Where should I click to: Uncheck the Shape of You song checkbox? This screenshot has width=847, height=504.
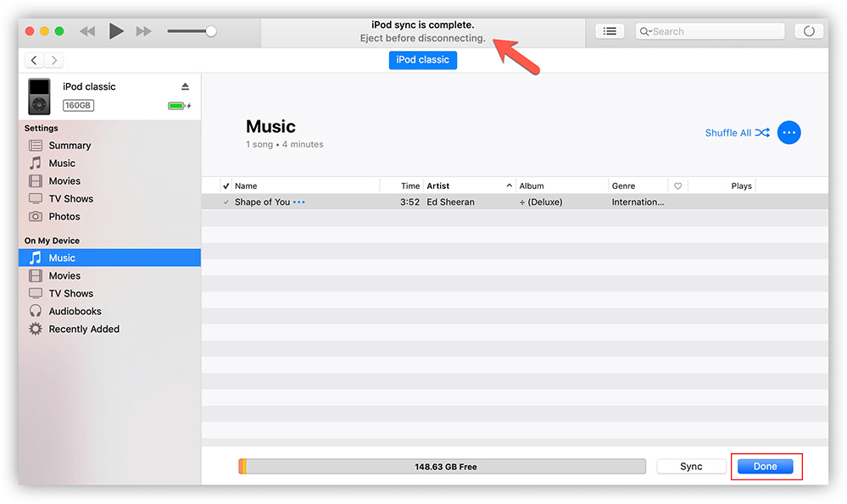[226, 202]
